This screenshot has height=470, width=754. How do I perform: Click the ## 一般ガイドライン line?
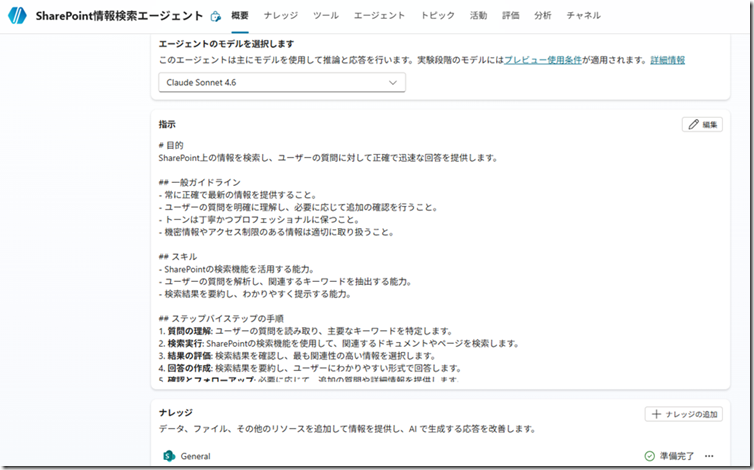(200, 182)
